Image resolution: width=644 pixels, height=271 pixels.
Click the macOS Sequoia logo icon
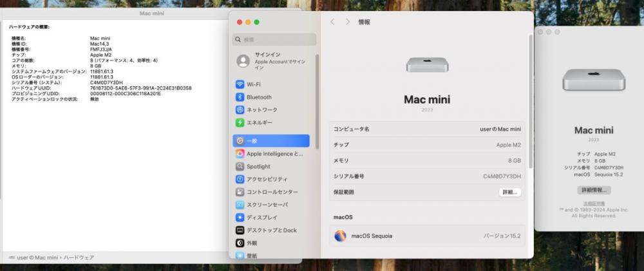(x=340, y=236)
